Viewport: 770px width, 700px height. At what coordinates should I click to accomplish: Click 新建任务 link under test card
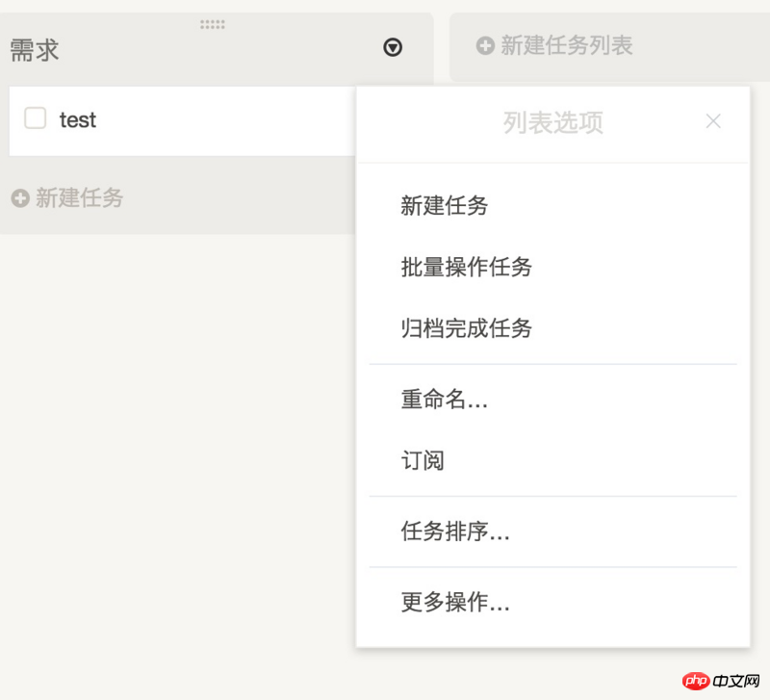pos(79,198)
